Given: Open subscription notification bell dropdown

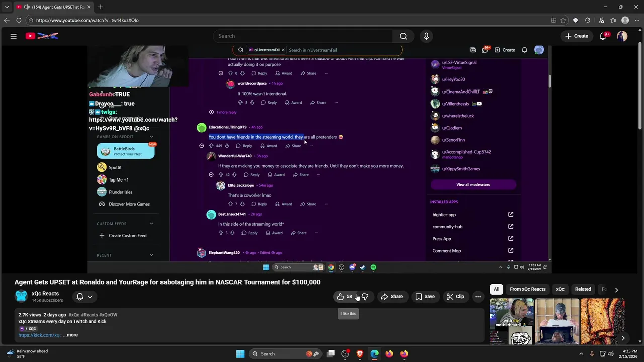Looking at the screenshot, I should [x=84, y=297].
